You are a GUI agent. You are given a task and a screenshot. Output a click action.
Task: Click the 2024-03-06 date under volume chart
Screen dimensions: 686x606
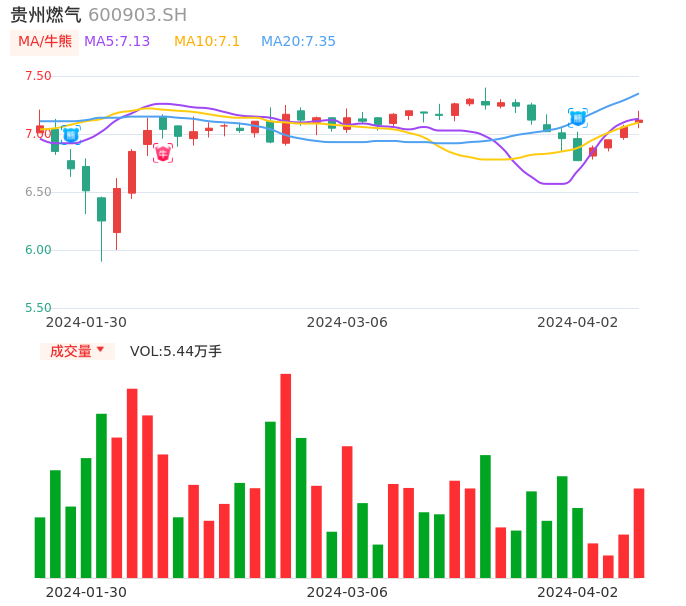(347, 592)
